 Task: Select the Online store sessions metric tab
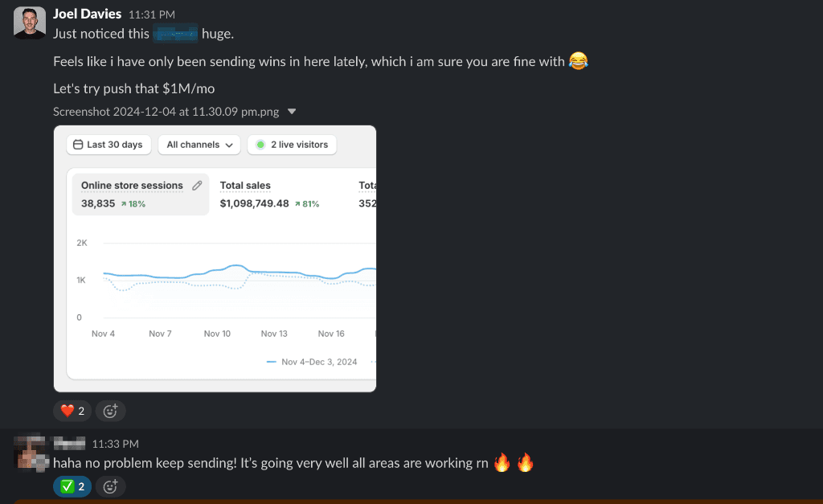coord(132,186)
